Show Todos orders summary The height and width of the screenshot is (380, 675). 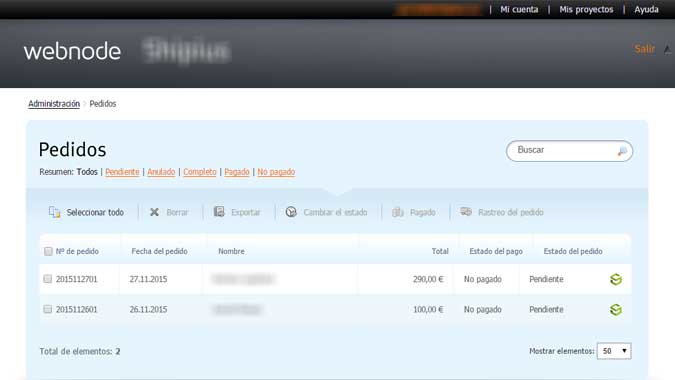pyautogui.click(x=87, y=172)
